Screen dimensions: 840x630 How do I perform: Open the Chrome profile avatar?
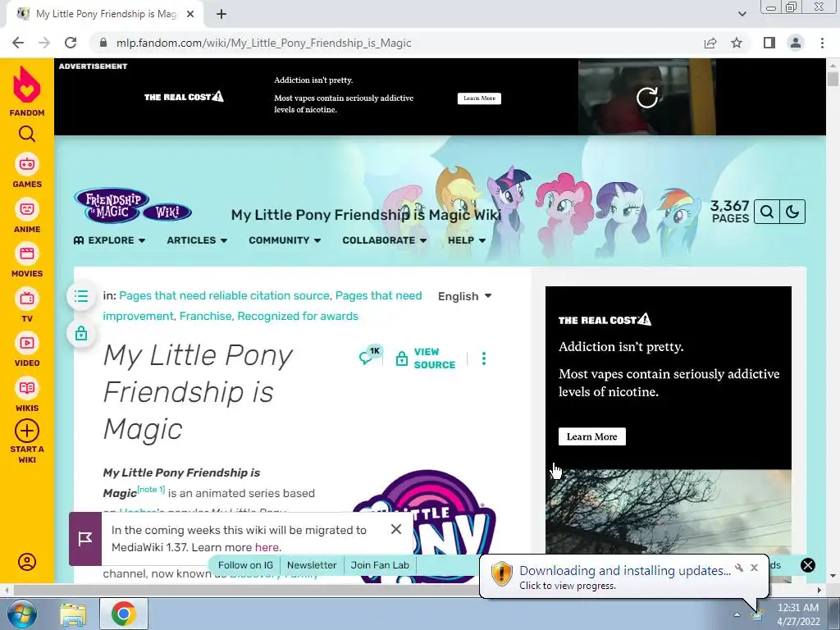pyautogui.click(x=796, y=43)
